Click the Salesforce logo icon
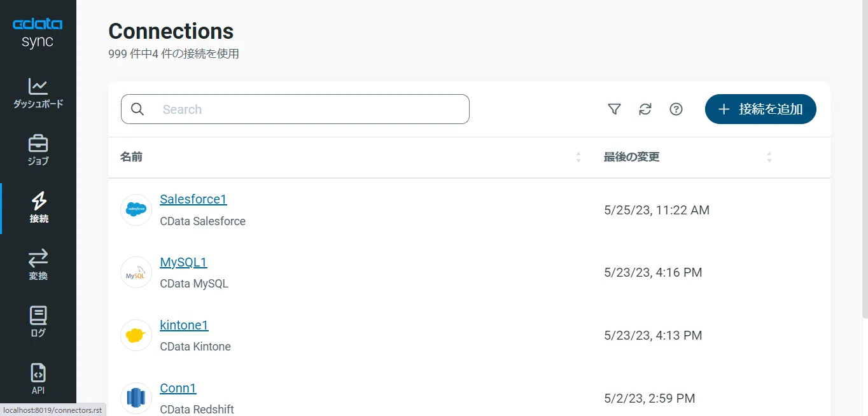 pos(136,209)
